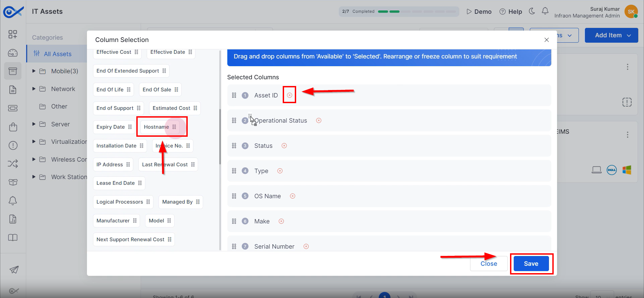Toggle dark mode moon icon
Viewport: 644px width, 298px height.
click(x=532, y=11)
